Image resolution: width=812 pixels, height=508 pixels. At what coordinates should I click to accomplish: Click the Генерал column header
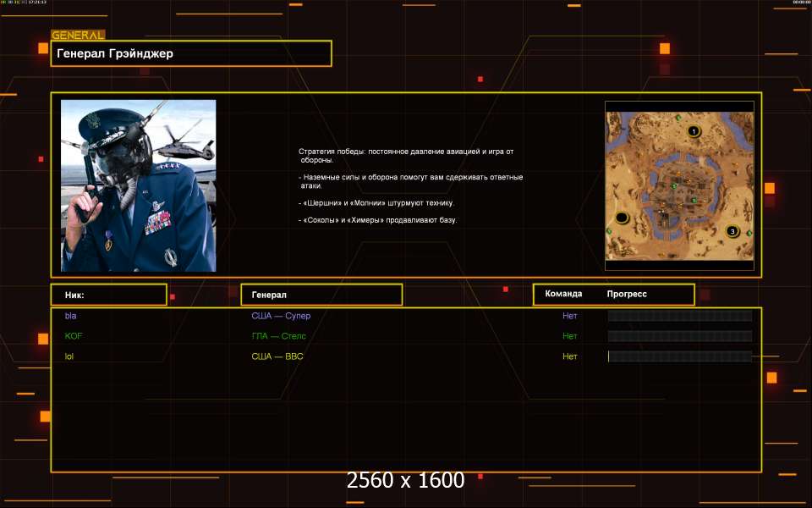321,295
